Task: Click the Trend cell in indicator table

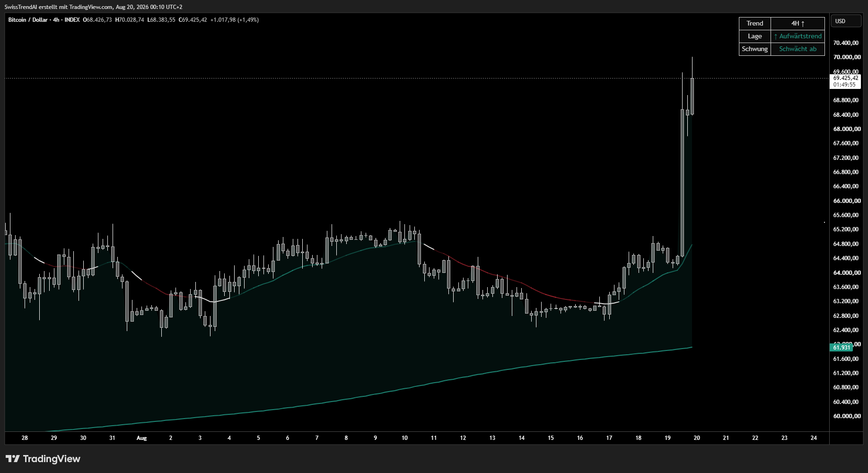Action: click(x=755, y=24)
